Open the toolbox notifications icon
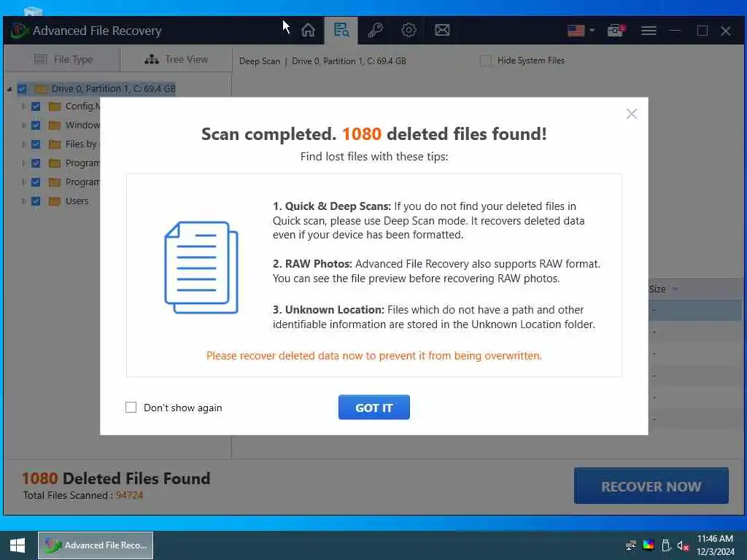The height and width of the screenshot is (560, 747). pos(616,31)
